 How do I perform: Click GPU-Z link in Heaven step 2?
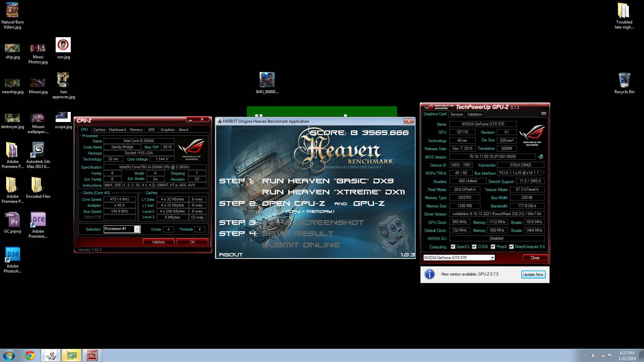pyautogui.click(x=369, y=203)
